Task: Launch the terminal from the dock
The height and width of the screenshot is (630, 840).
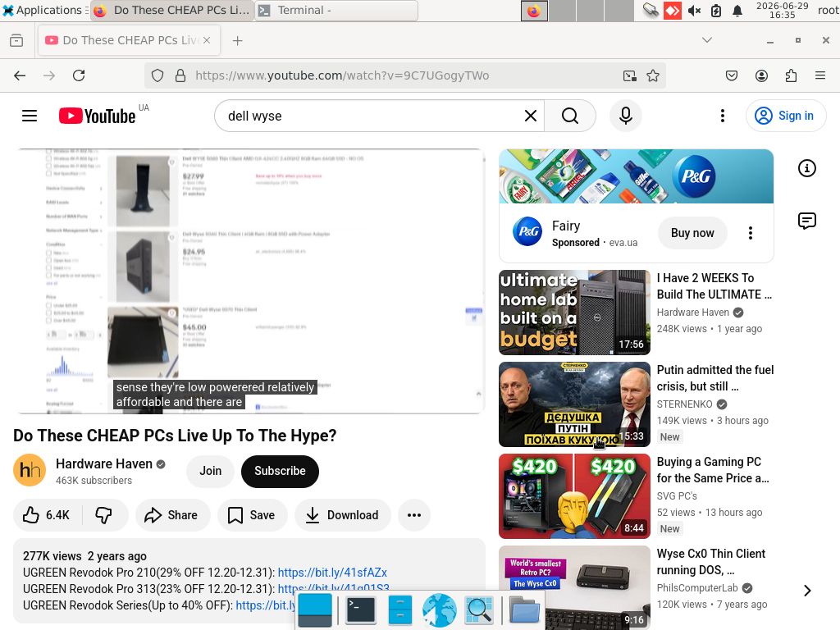Action: [x=361, y=609]
